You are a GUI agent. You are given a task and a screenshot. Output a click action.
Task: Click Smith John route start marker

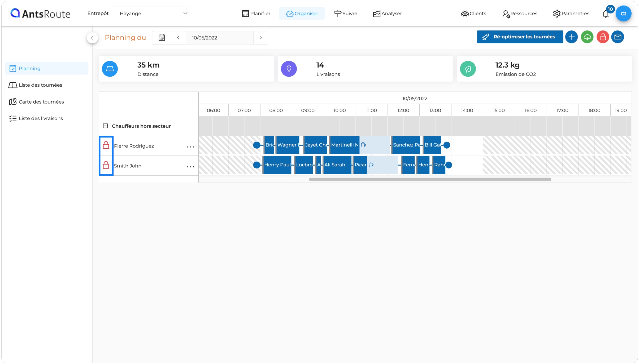coord(257,165)
